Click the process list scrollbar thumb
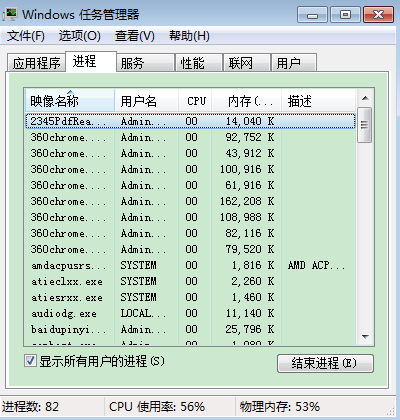Screen dimensions: 400x420 364,125
